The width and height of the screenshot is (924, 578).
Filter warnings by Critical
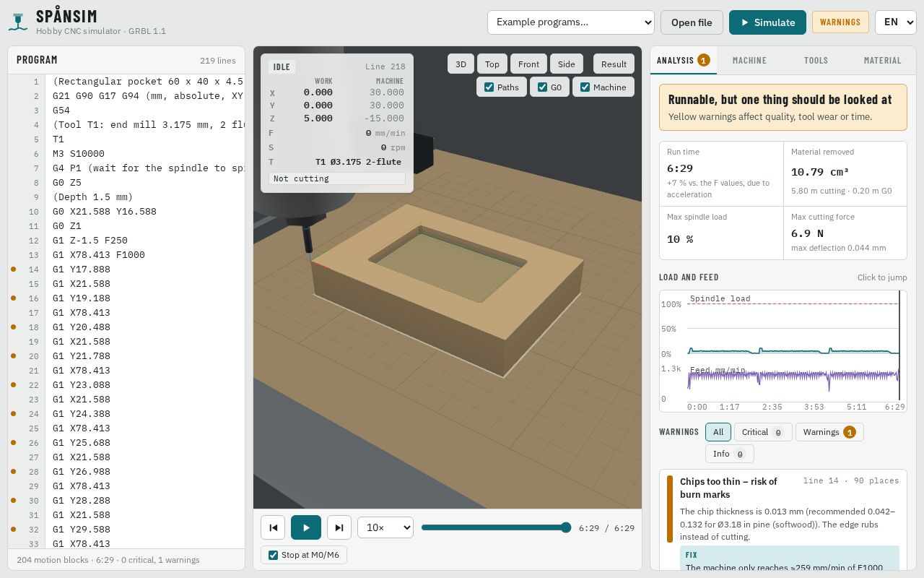click(763, 432)
